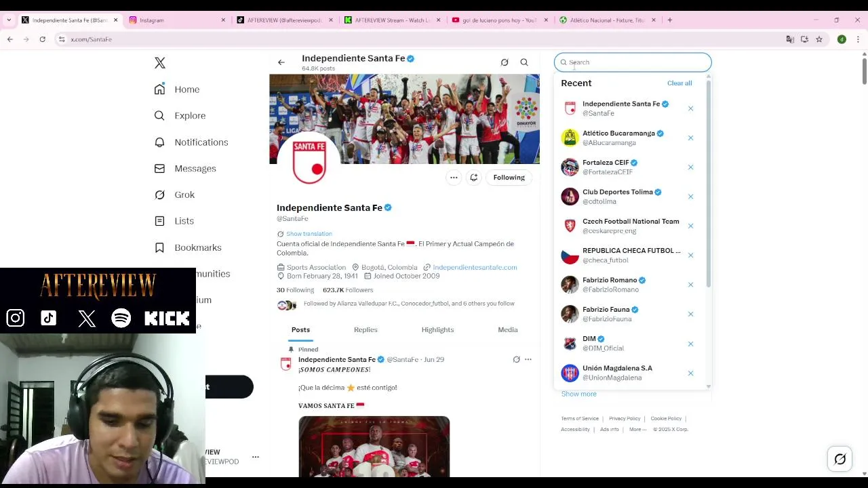Remove Fabrizio Romano from recent searches
The height and width of the screenshot is (488, 868).
click(690, 285)
